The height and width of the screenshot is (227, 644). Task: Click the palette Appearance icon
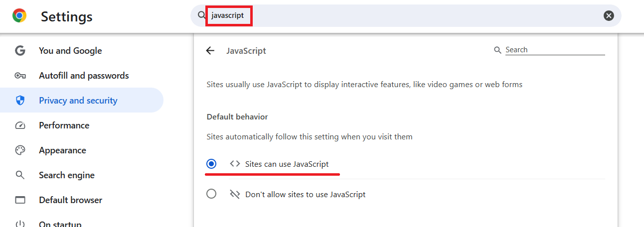tap(20, 150)
